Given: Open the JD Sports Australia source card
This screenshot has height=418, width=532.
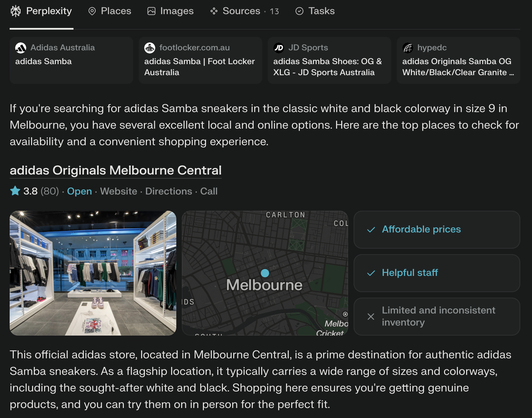Looking at the screenshot, I should pyautogui.click(x=329, y=60).
